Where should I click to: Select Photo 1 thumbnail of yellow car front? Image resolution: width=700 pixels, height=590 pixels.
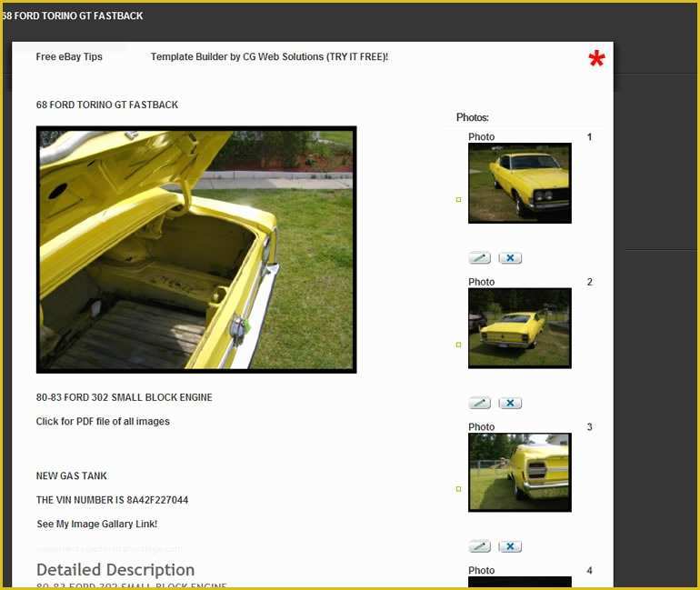(520, 183)
